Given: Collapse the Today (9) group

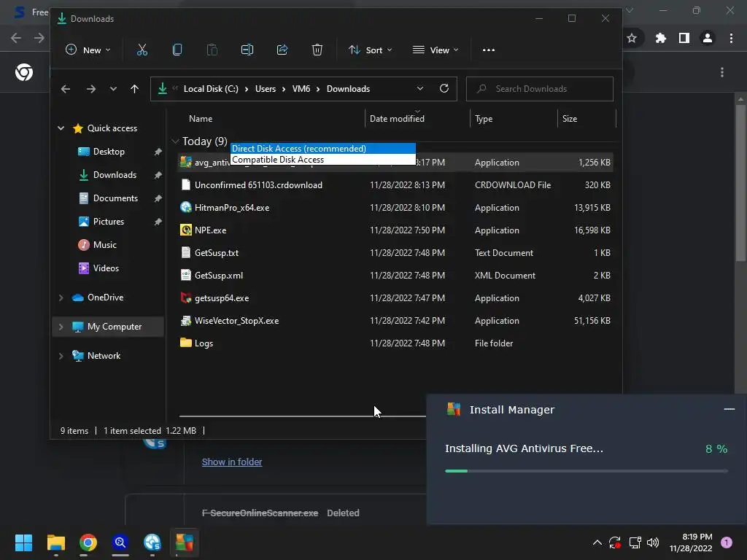Looking at the screenshot, I should coord(175,141).
